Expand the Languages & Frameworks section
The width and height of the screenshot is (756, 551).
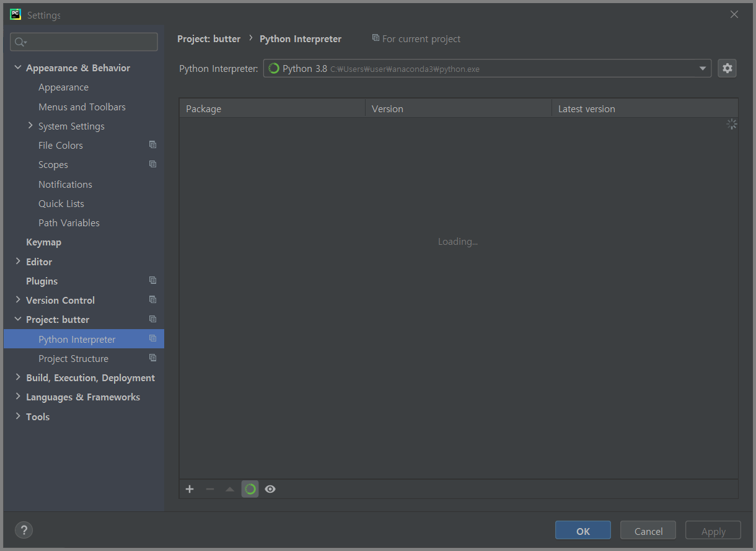pos(17,397)
